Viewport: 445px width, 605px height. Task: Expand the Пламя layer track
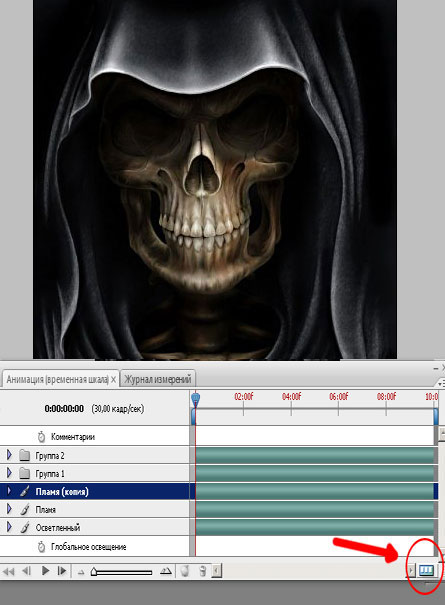[x=9, y=509]
